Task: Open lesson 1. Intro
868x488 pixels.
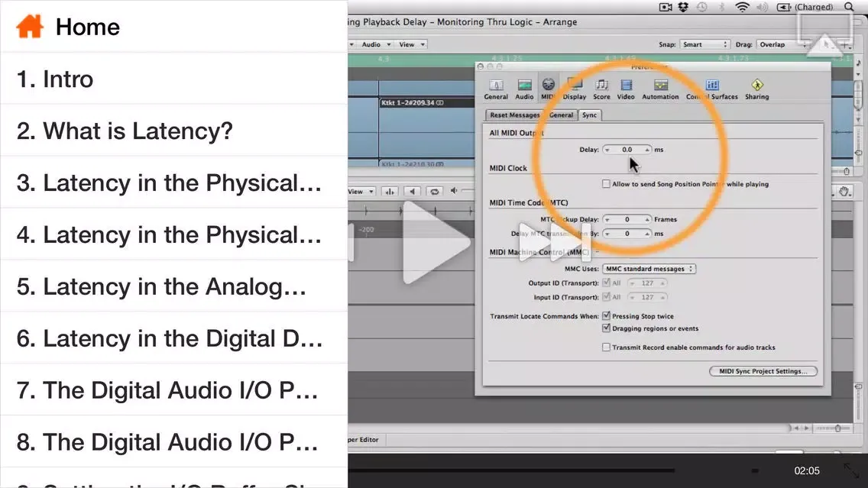Action: click(173, 79)
